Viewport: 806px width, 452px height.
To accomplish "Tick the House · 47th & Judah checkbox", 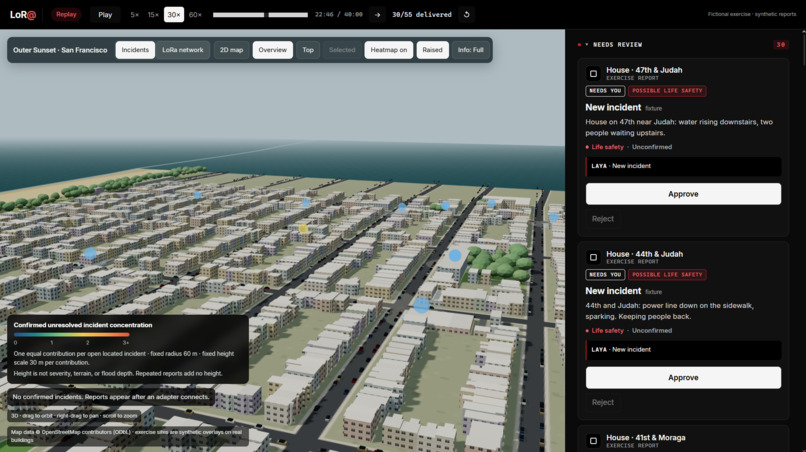I will (x=593, y=74).
